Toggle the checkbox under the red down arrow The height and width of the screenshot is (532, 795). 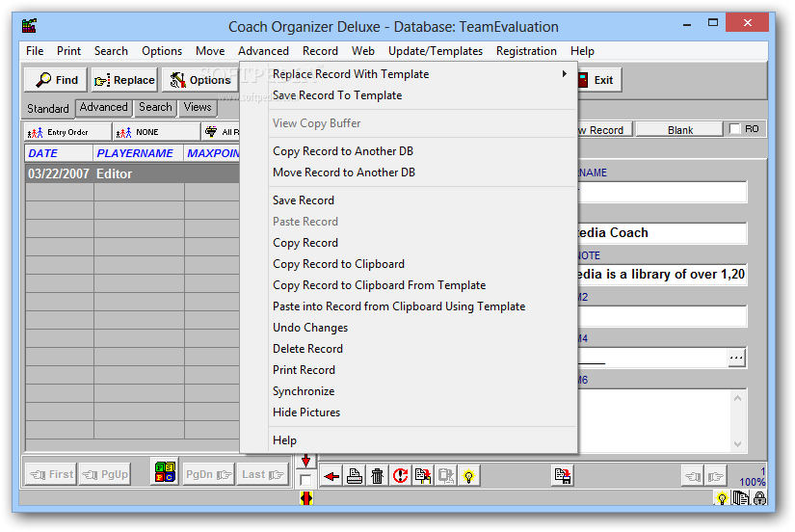[305, 480]
